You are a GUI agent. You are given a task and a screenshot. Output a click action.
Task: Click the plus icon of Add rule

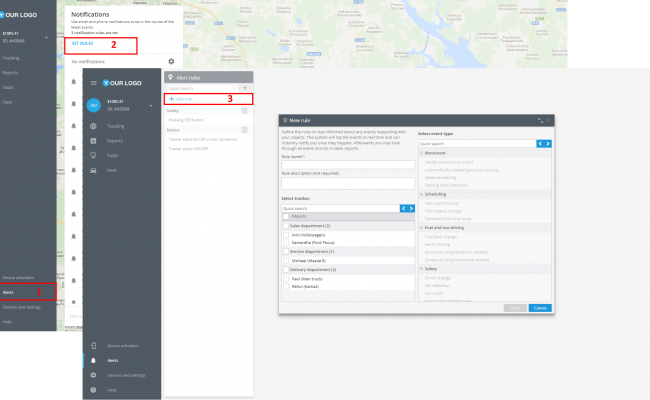(172, 99)
